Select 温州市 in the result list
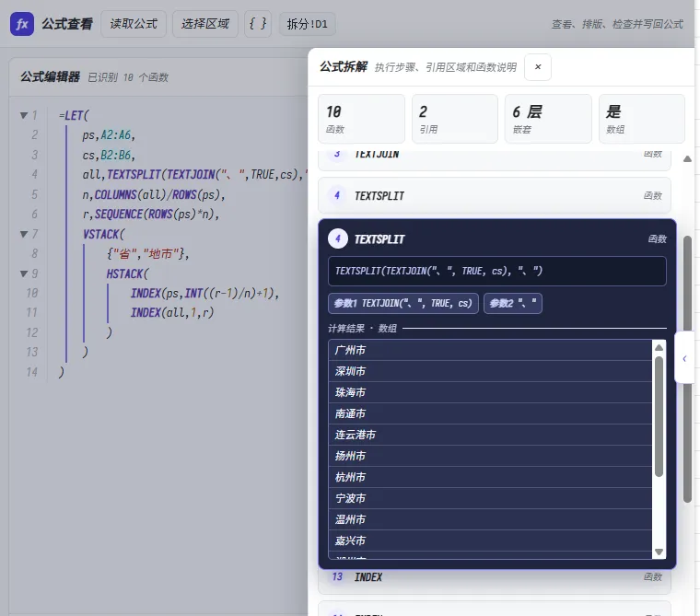Image resolution: width=700 pixels, height=616 pixels. pyautogui.click(x=490, y=519)
